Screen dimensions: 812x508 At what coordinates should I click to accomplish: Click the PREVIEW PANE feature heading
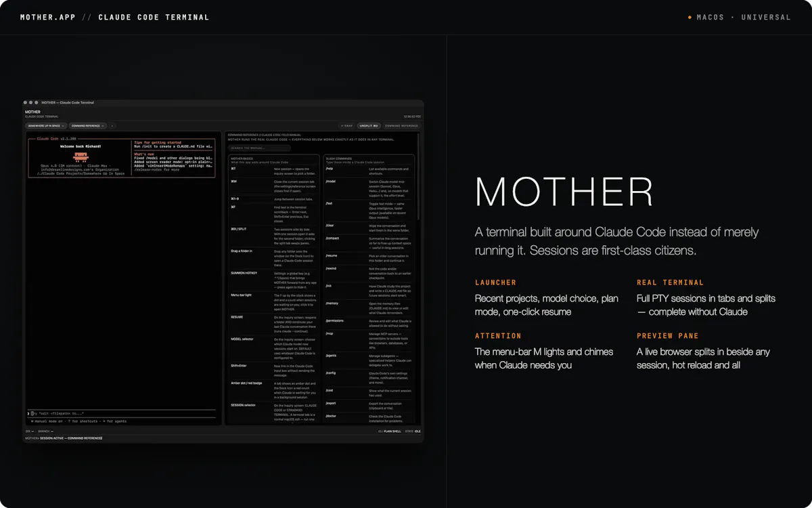668,336
